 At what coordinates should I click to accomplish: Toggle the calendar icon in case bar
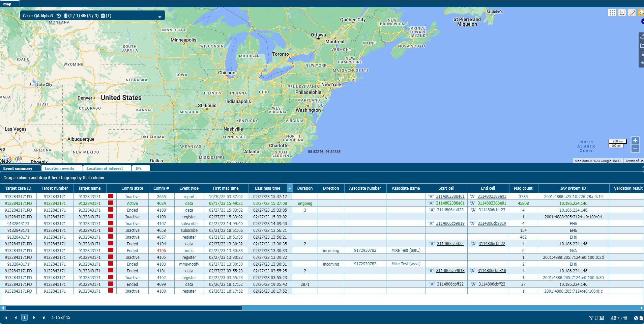coord(103,16)
